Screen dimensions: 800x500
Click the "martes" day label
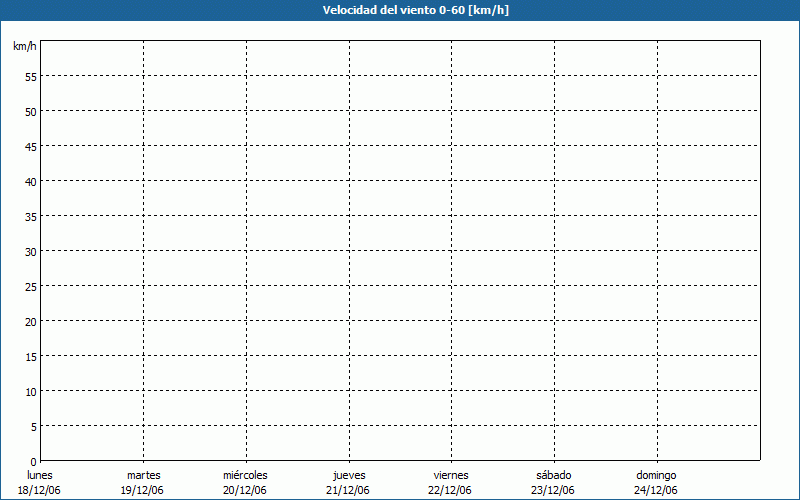pyautogui.click(x=143, y=475)
